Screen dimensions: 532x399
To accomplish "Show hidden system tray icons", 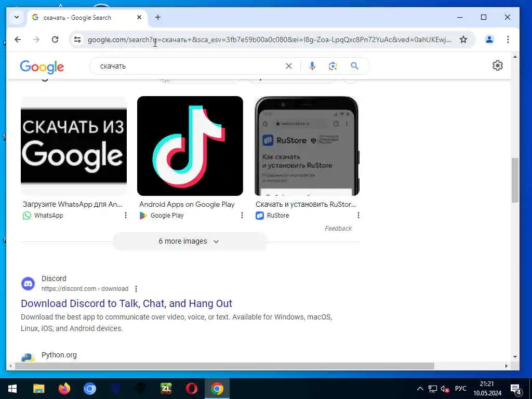I will click(420, 389).
